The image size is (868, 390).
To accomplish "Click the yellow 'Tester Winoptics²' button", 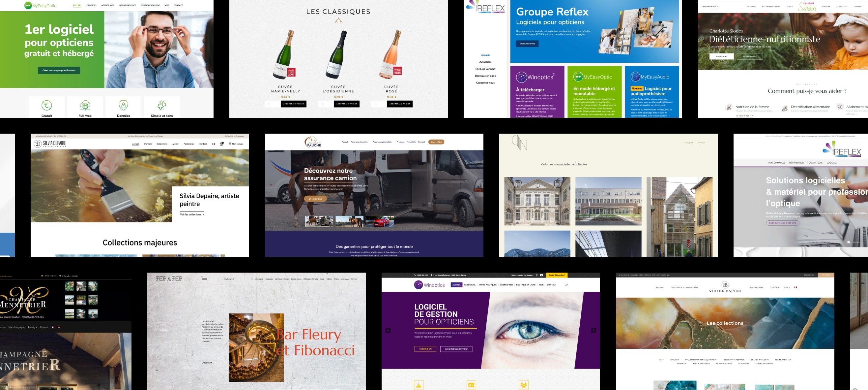I will (556, 275).
